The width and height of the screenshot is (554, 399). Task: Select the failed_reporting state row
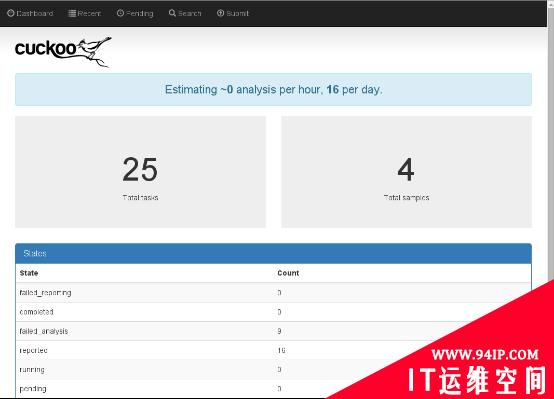[273, 293]
